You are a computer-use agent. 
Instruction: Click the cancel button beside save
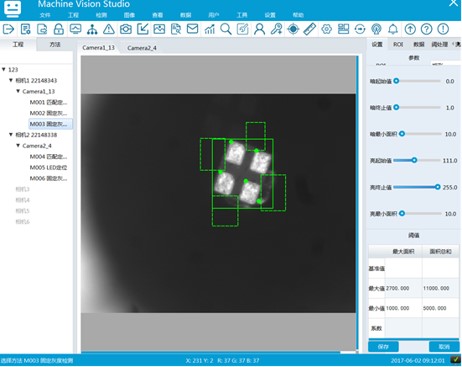point(444,347)
